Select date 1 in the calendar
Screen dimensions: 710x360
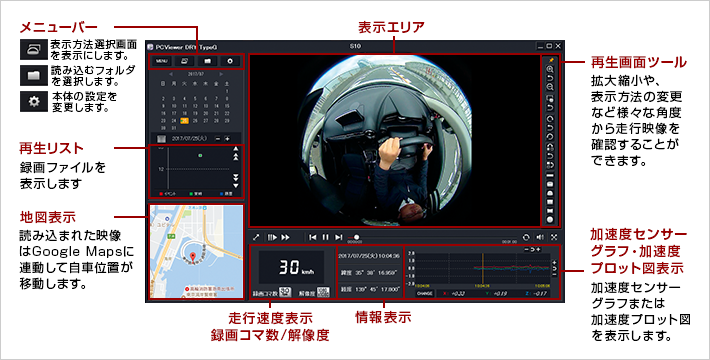(x=226, y=91)
